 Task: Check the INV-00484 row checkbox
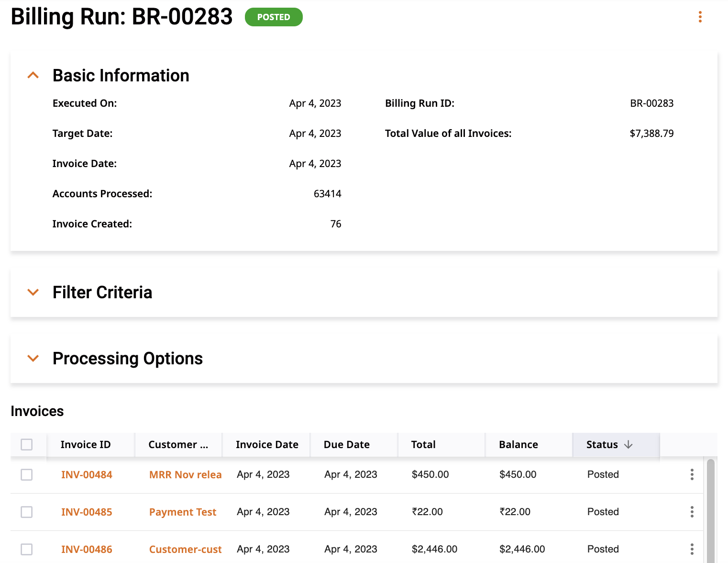coord(27,474)
